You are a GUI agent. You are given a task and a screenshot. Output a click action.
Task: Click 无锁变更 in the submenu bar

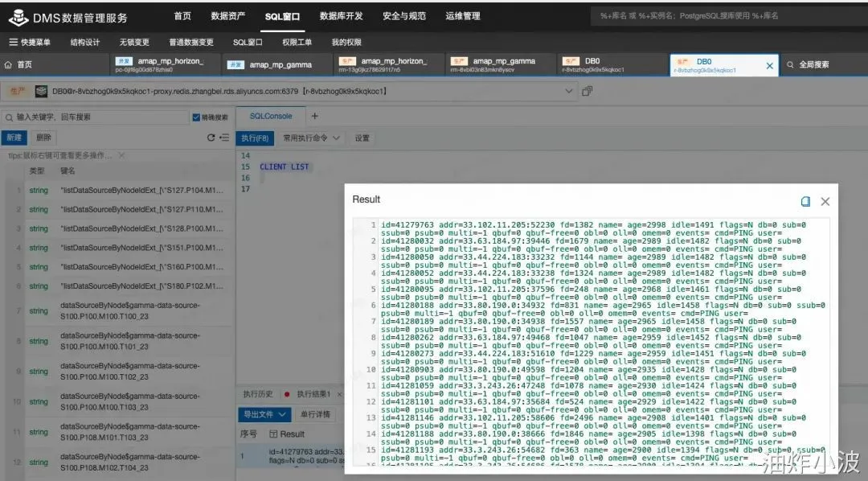[x=134, y=42]
